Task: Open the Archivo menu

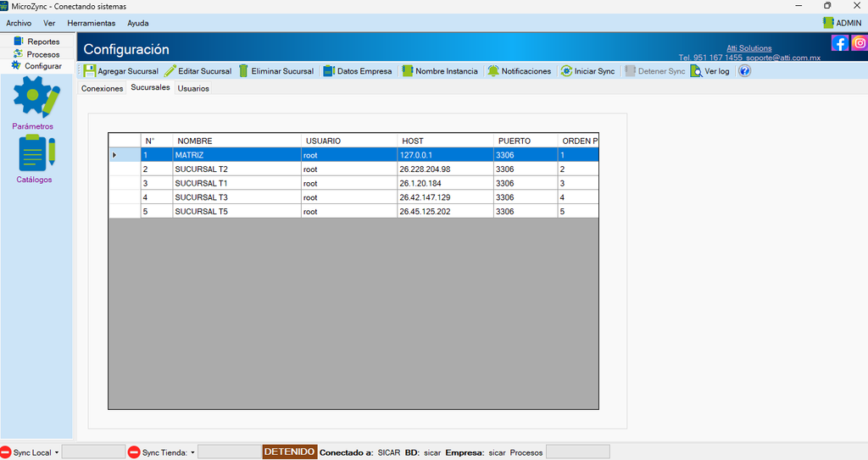Action: 19,23
